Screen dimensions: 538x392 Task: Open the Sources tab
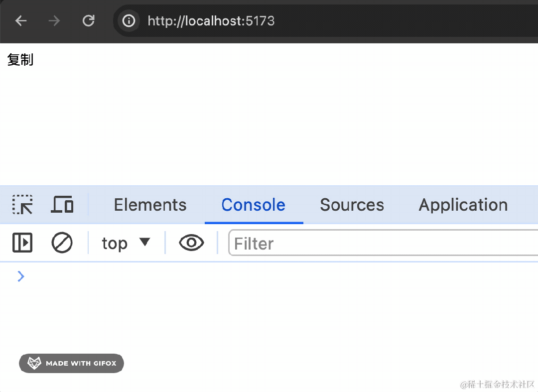(x=352, y=205)
